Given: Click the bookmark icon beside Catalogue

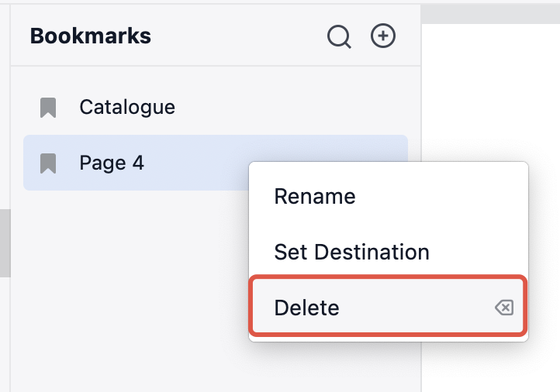Looking at the screenshot, I should click(x=48, y=108).
